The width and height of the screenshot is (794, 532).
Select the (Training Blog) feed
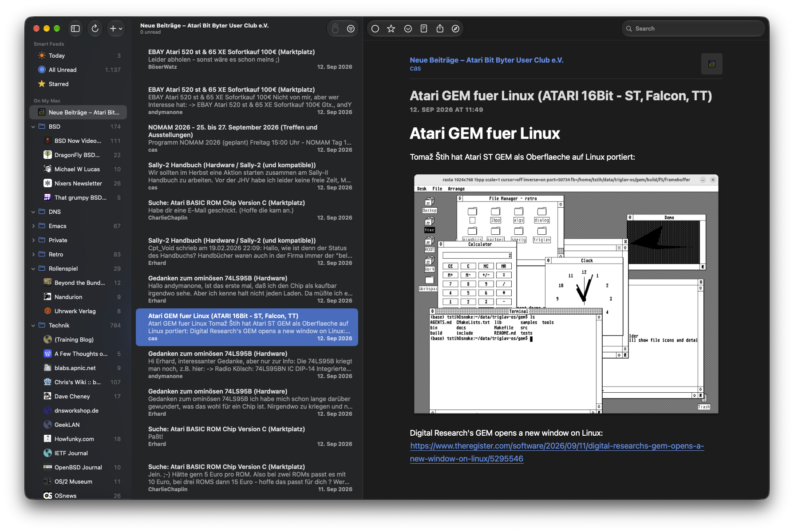click(x=78, y=339)
